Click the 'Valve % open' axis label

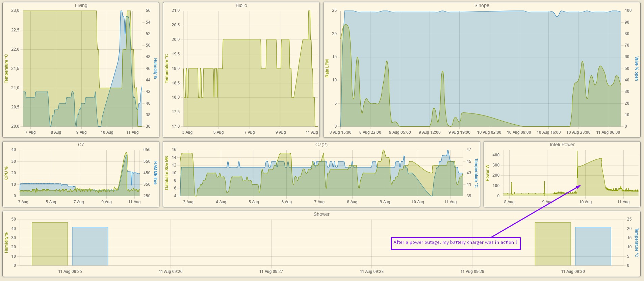(x=637, y=69)
